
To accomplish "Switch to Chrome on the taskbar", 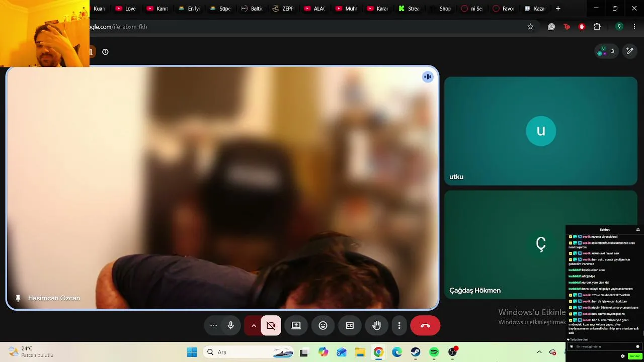I will (x=378, y=352).
